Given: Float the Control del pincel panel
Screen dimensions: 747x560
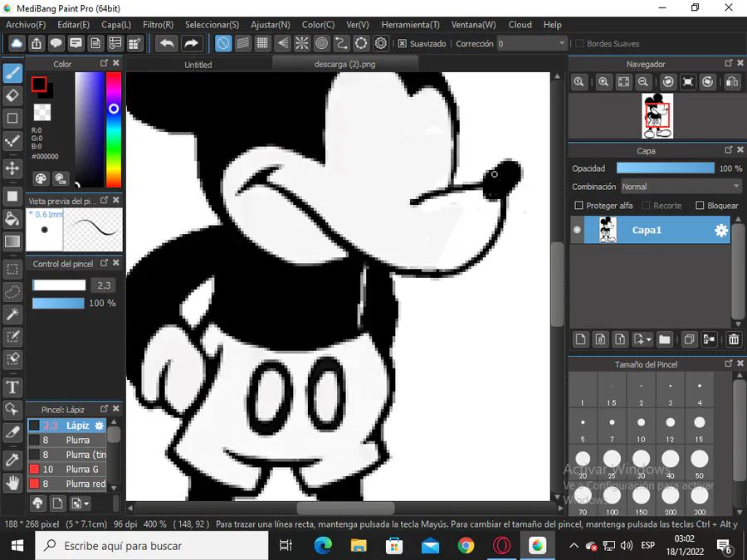Looking at the screenshot, I should tap(105, 263).
